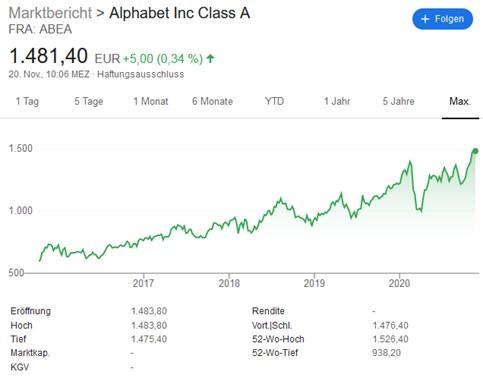Select the Max. range tab
The height and width of the screenshot is (378, 483).
pos(460,101)
